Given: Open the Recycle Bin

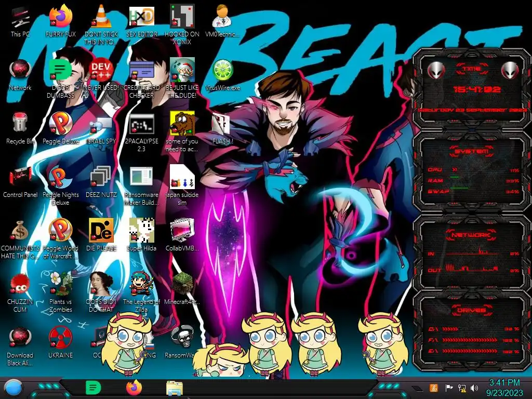Looking at the screenshot, I should (x=20, y=123).
